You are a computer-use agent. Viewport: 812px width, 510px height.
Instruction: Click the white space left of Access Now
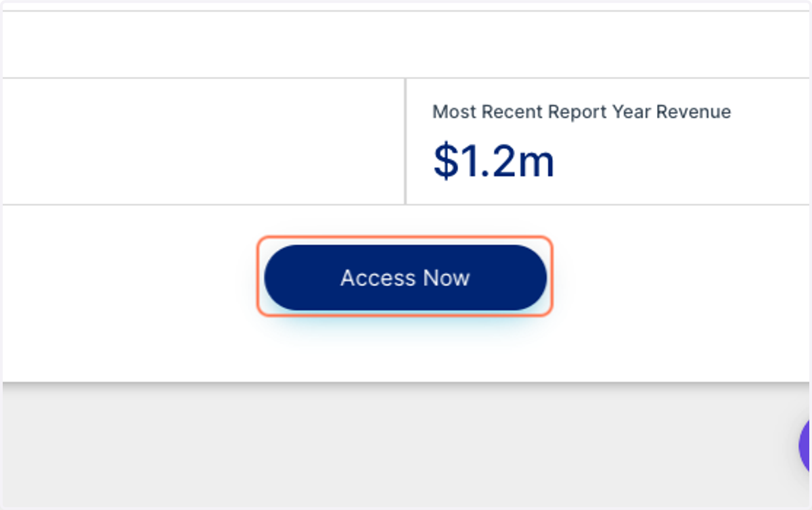pos(129,277)
